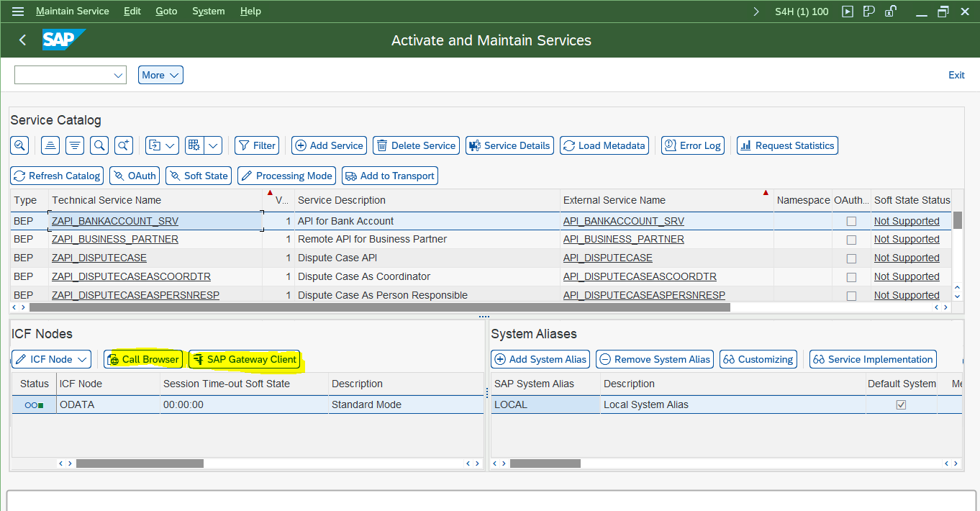Toggle OAuth checkbox for ZAPI_BANKACCOUNT_SRV row

[851, 221]
